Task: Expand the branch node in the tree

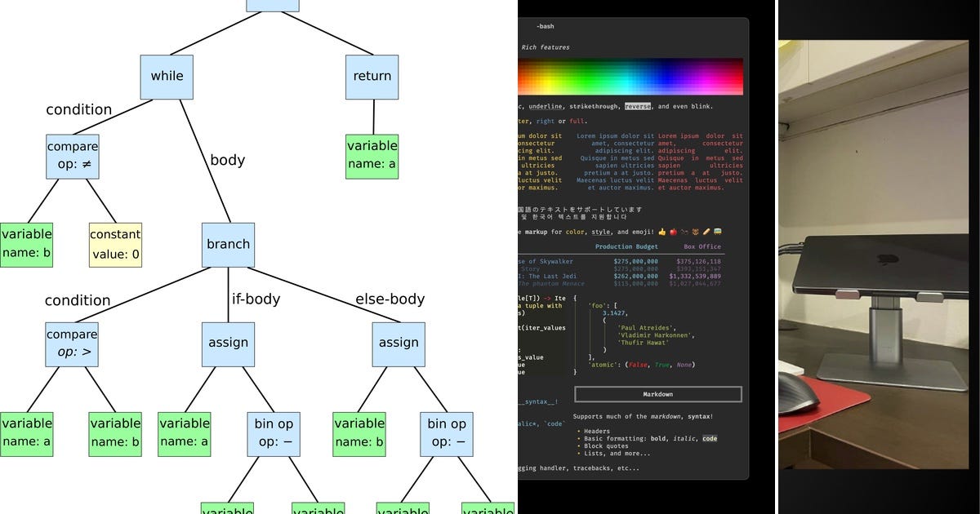Action: click(x=228, y=244)
